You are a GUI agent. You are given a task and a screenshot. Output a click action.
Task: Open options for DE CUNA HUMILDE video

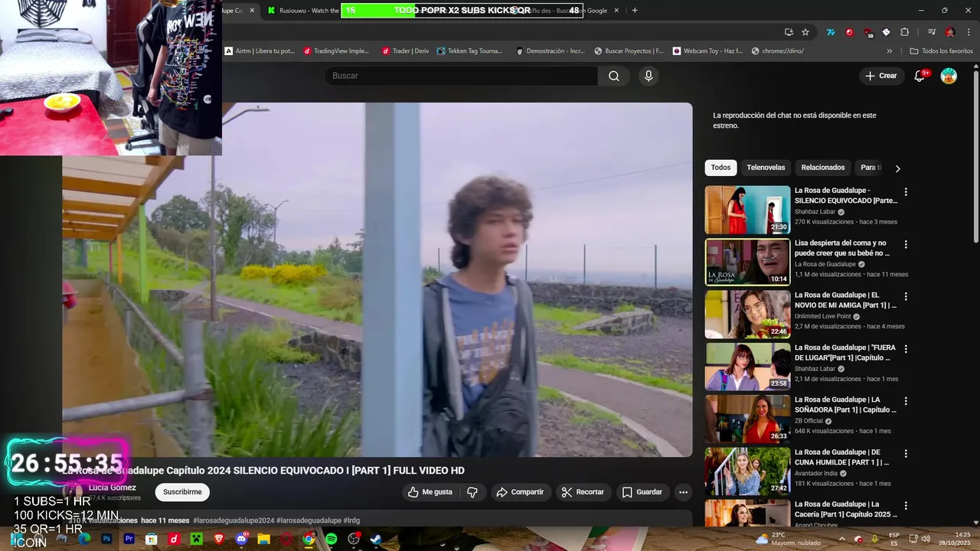(x=906, y=454)
